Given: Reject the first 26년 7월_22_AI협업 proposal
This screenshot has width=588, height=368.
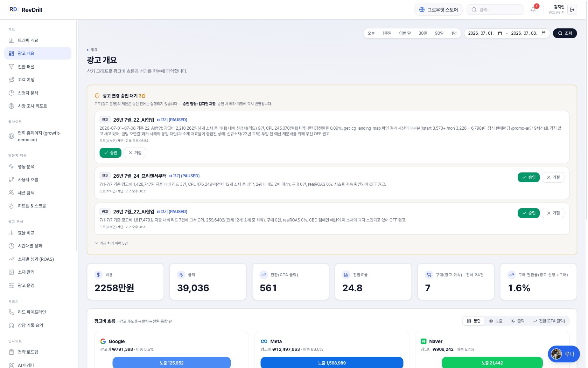Looking at the screenshot, I should pyautogui.click(x=135, y=153).
